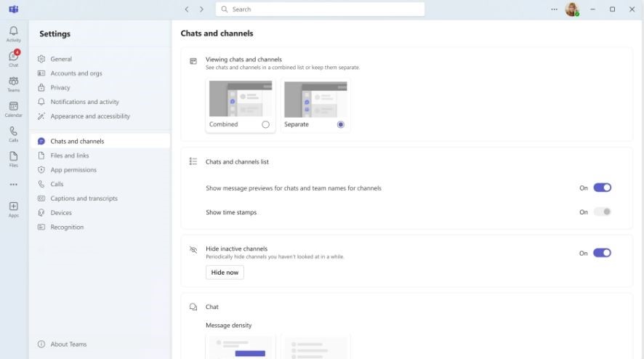Image resolution: width=644 pixels, height=359 pixels.
Task: Open the Calls phone icon in the left rail
Action: (x=14, y=134)
